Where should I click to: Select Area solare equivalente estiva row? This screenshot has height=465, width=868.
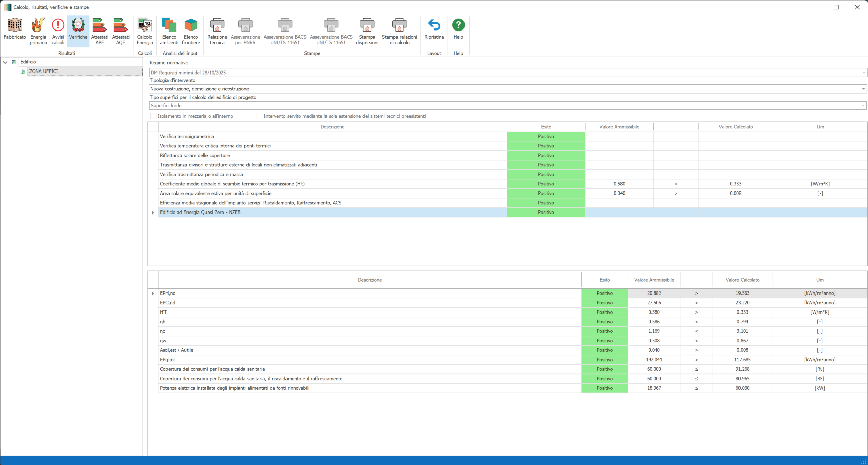[x=513, y=193]
